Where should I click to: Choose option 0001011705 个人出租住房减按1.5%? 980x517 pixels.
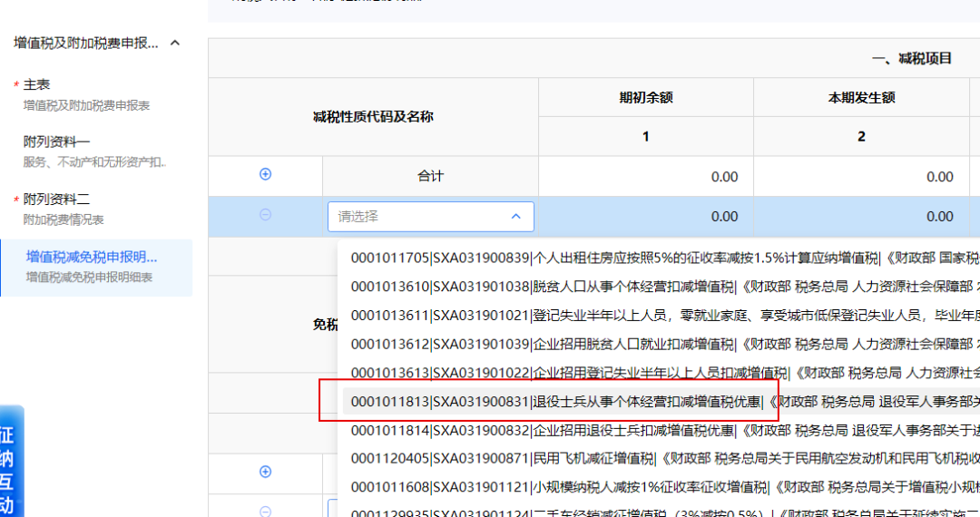(x=661, y=258)
